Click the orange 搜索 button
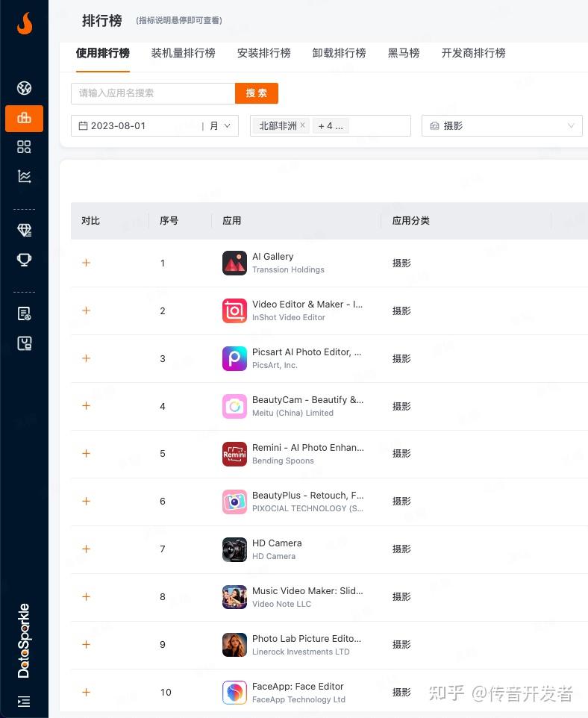 click(257, 93)
